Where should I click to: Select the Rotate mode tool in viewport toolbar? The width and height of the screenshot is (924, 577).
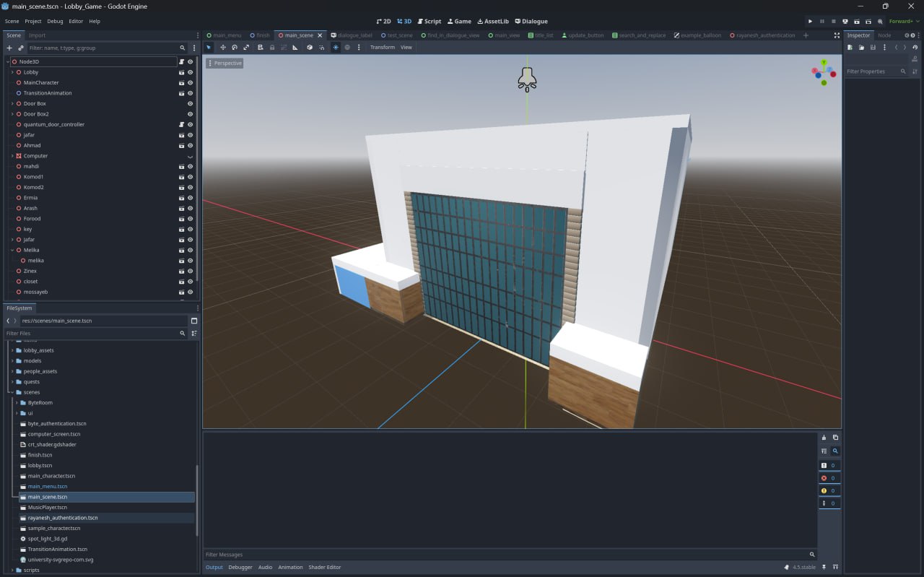coord(235,48)
